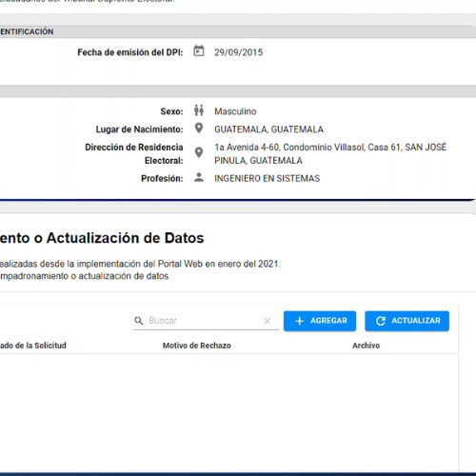Click the location pin beside Dirección de Residencia
The height and width of the screenshot is (476, 476).
[x=199, y=152]
